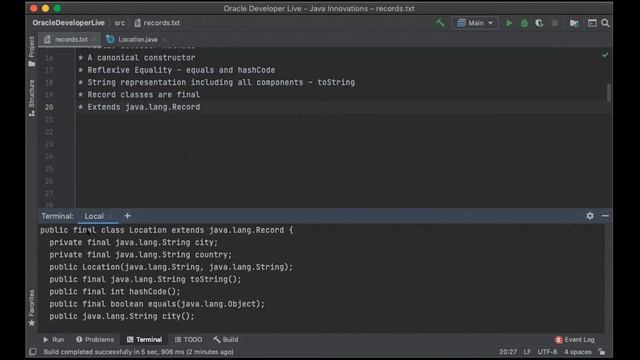Viewport: 640px width, 360px height.
Task: Click terminal line 'private final java.lang.String country;'
Action: [x=140, y=255]
